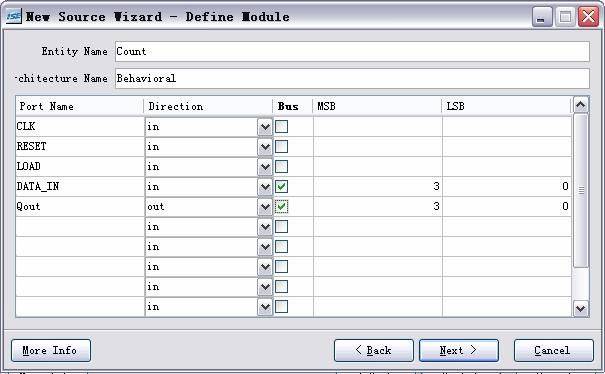605x374 pixels.
Task: Click the Port Name column header
Action: [x=79, y=106]
